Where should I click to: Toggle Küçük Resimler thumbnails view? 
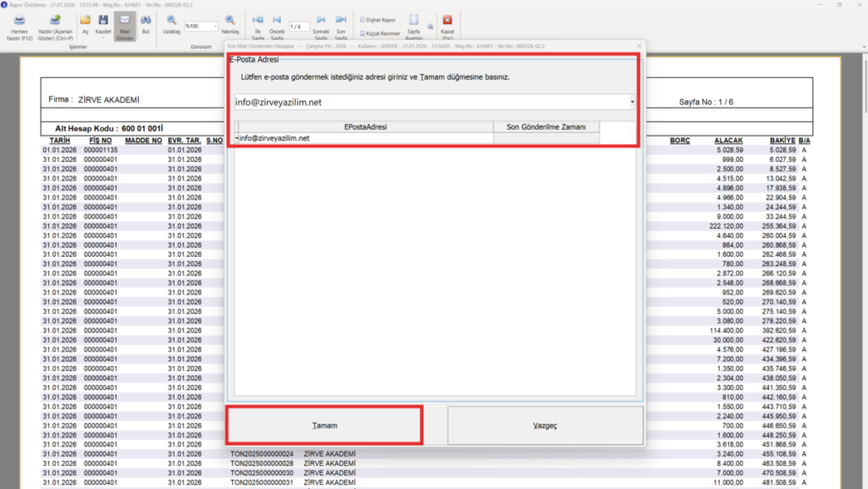coord(380,33)
